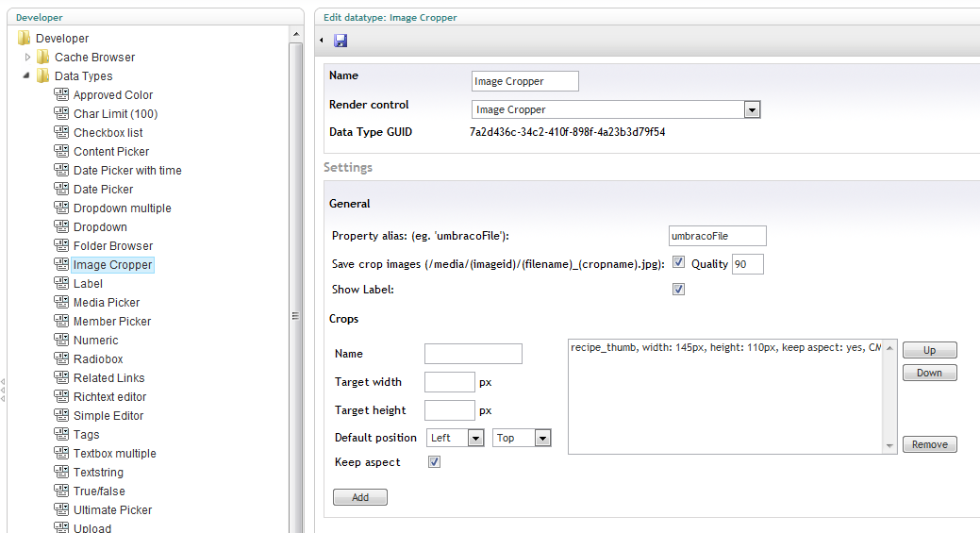Click the Quality input field

(748, 264)
